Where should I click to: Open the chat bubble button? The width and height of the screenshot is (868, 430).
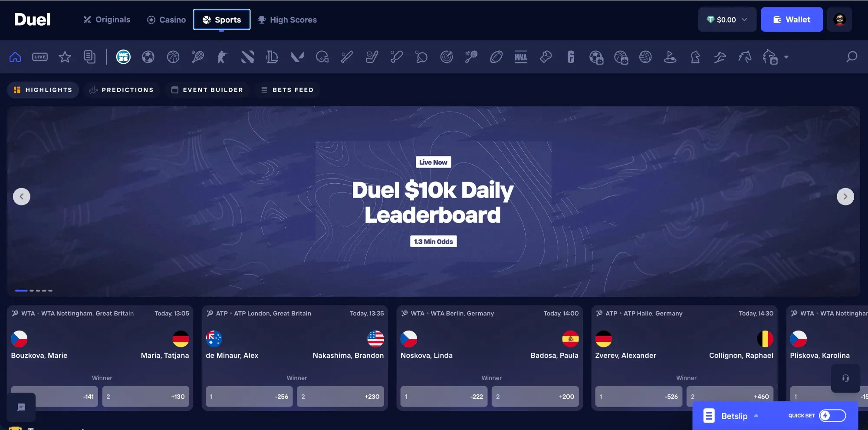pyautogui.click(x=21, y=407)
